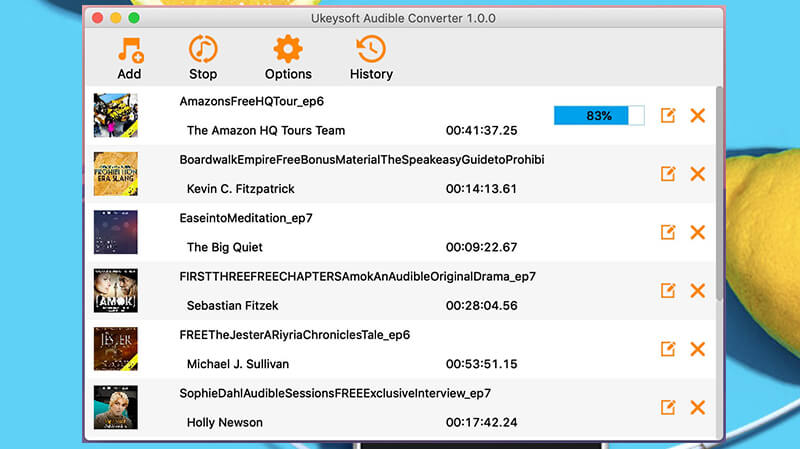Stop the conversion with the Stop icon

(x=203, y=49)
